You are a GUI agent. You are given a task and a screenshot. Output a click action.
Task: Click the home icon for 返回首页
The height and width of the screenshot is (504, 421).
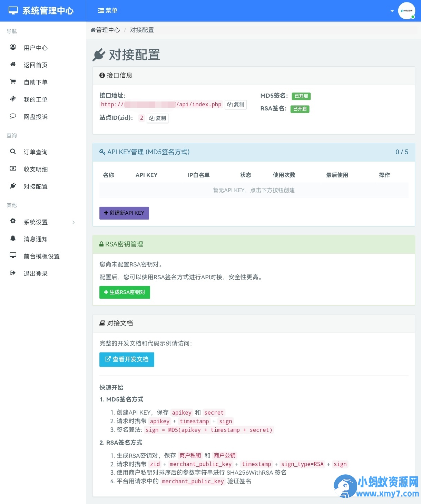(13, 64)
